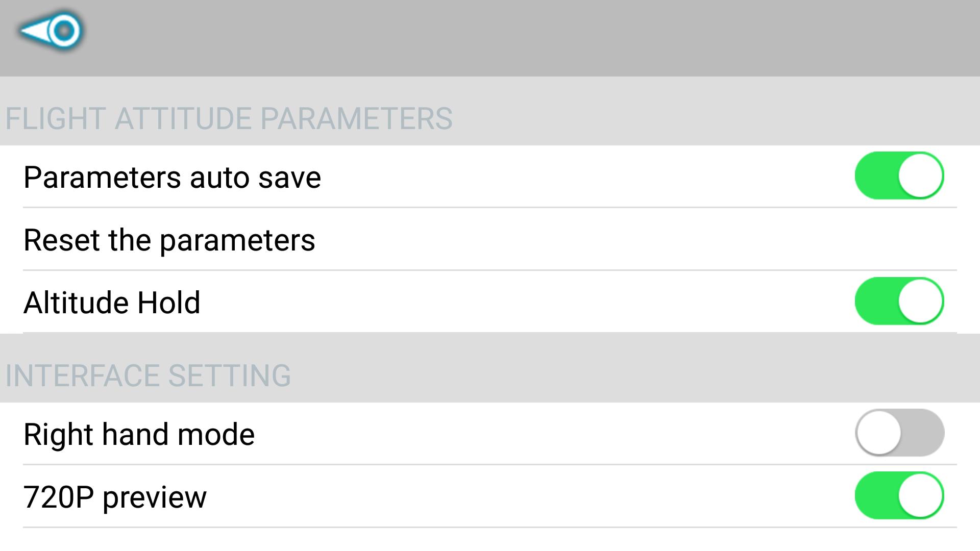Tap the back arrow icon
The image size is (980, 551).
(x=51, y=31)
